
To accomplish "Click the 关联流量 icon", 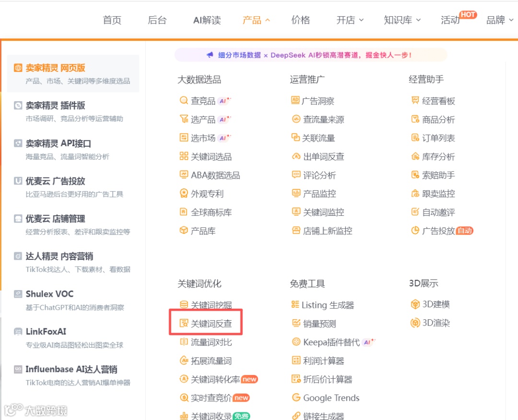I will [295, 137].
